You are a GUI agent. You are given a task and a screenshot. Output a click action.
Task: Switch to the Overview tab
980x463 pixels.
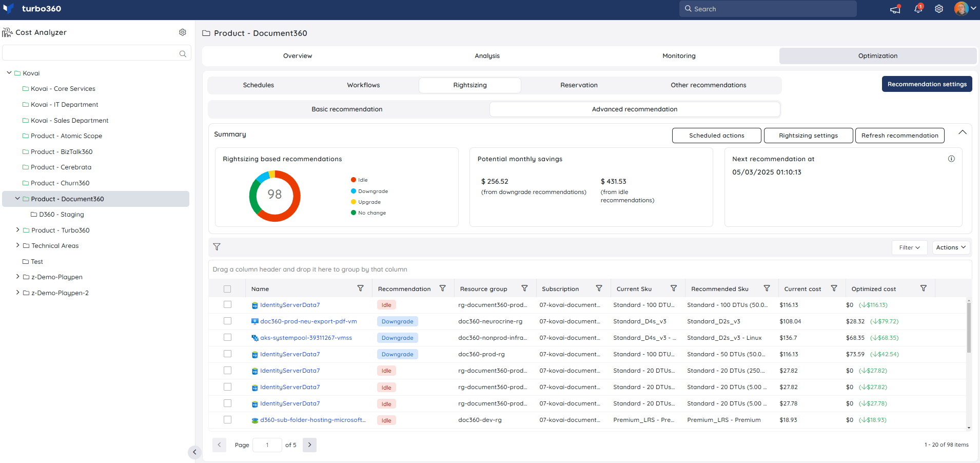298,56
